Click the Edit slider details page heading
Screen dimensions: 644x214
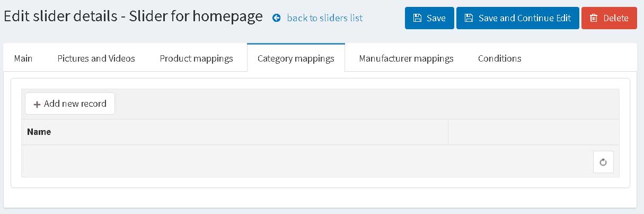click(133, 16)
